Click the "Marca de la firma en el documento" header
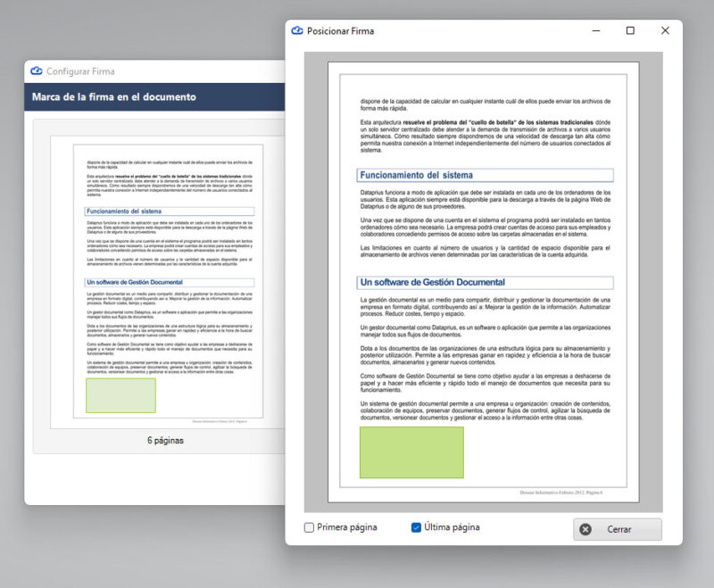This screenshot has width=714, height=588. [x=114, y=96]
